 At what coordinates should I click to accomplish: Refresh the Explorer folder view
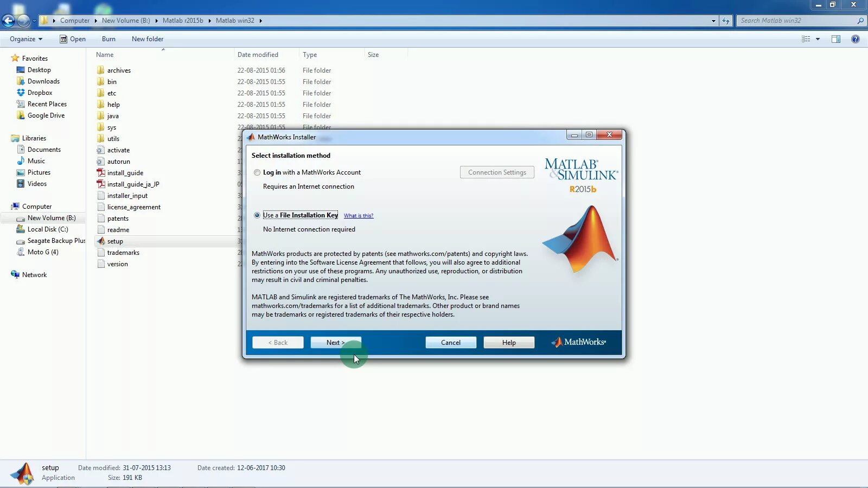point(726,21)
